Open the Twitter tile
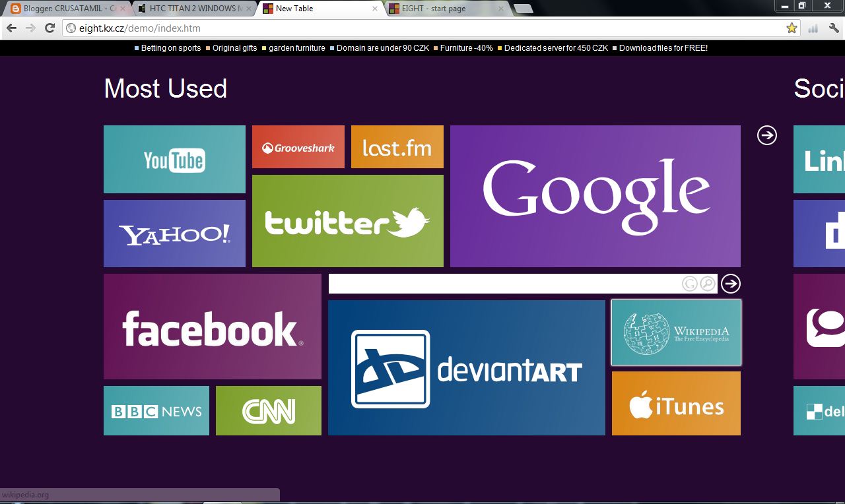Image resolution: width=845 pixels, height=504 pixels. click(348, 221)
